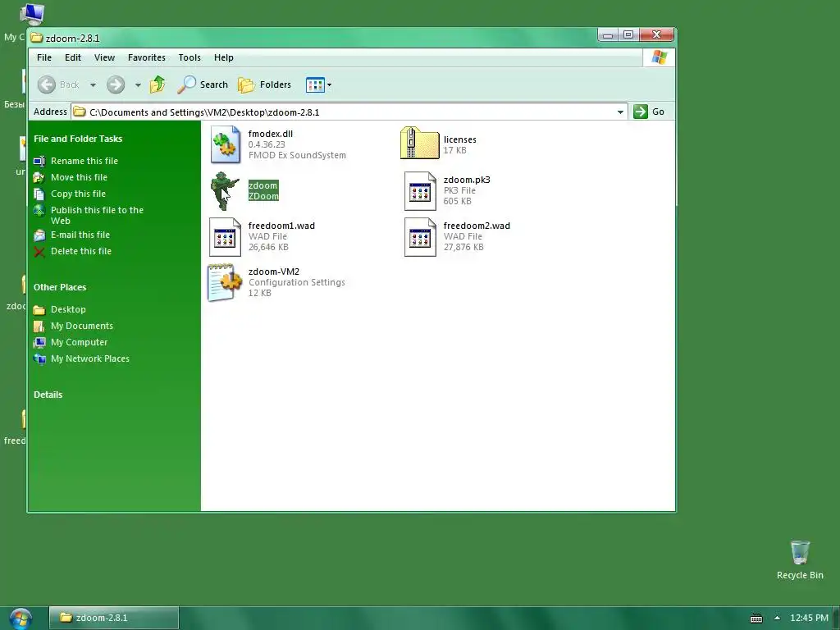Click the Go button

650,112
